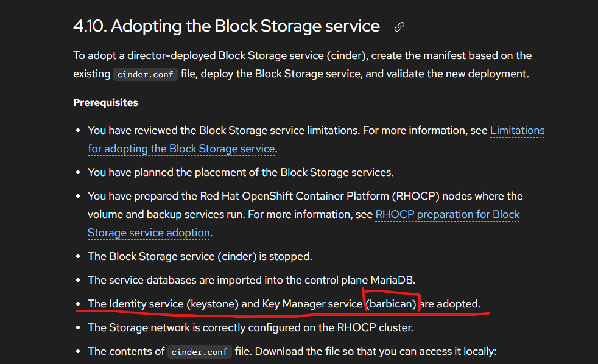
Task: Click the Prerequisites subheading
Action: coord(105,102)
